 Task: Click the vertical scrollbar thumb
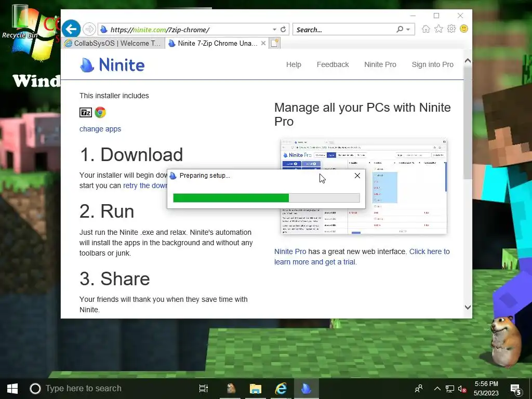[x=468, y=123]
